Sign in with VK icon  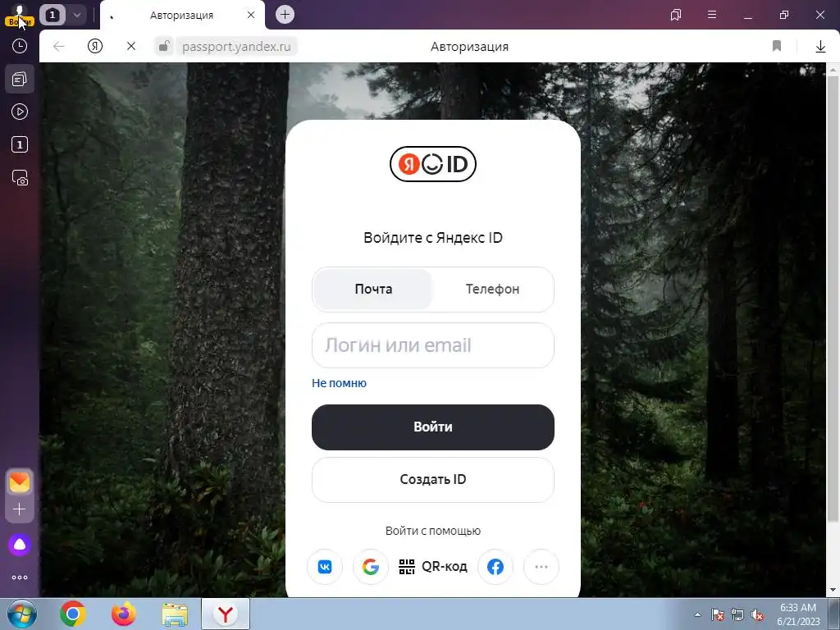pos(325,566)
